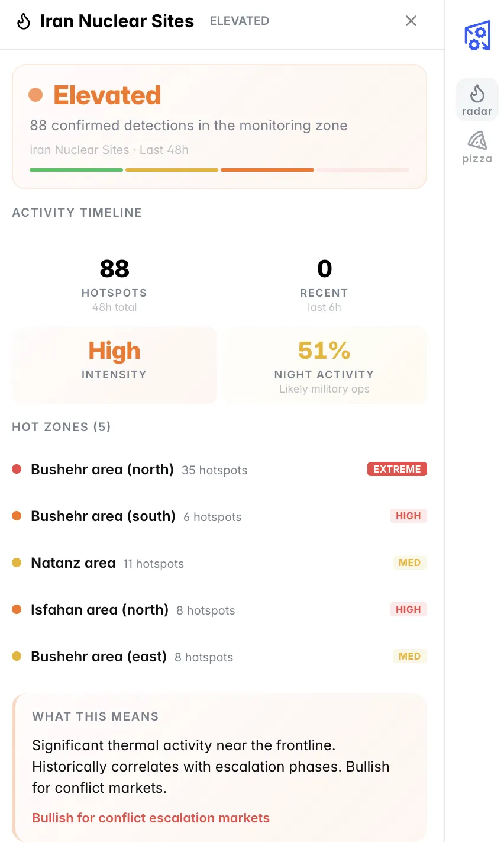Follow the Bullish for conflict escalation markets link

[151, 818]
